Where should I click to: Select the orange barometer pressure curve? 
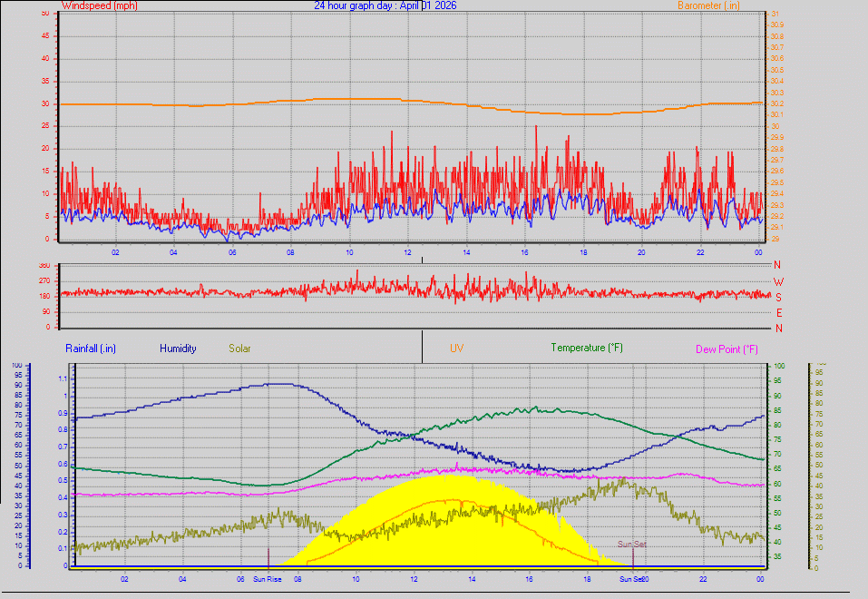tap(363, 100)
